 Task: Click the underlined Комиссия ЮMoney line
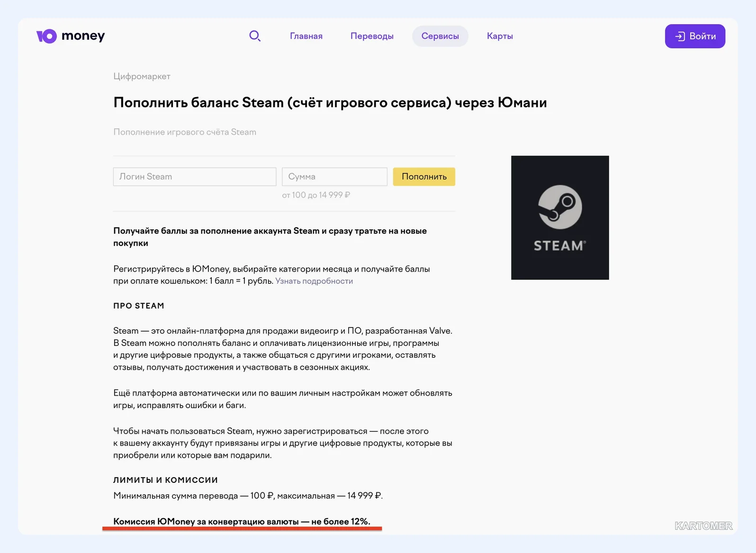(242, 521)
